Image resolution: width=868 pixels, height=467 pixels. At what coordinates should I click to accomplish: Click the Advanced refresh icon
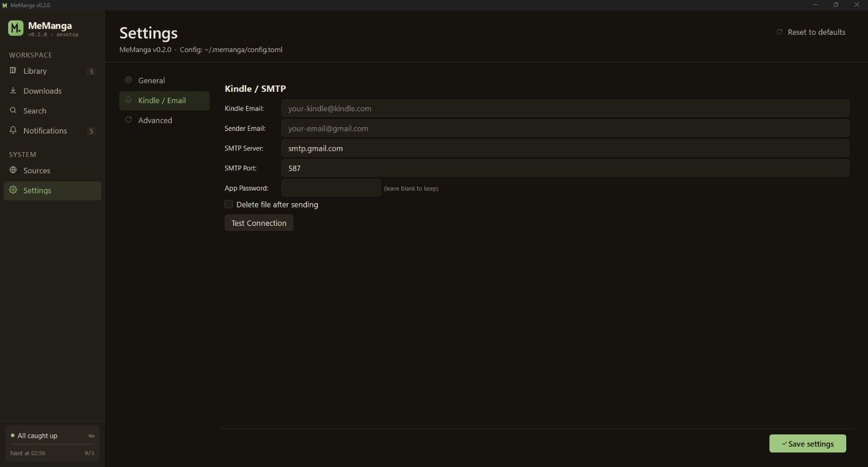coord(129,120)
